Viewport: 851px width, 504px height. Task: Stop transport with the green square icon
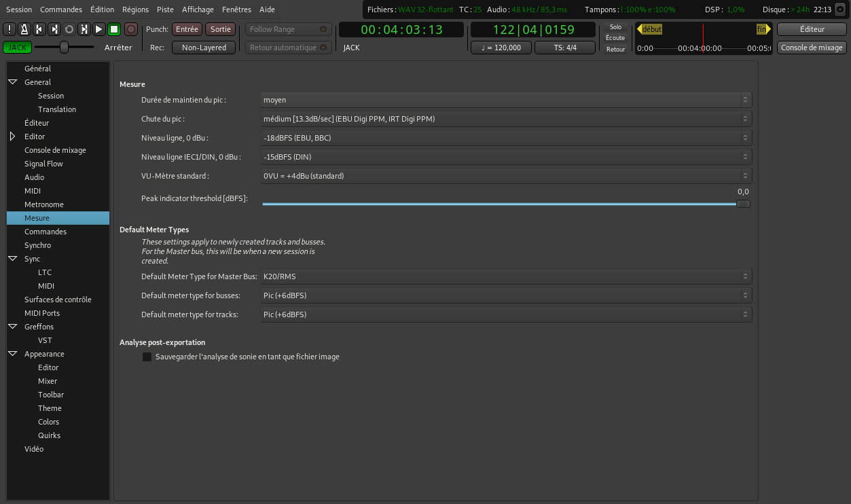(x=114, y=29)
